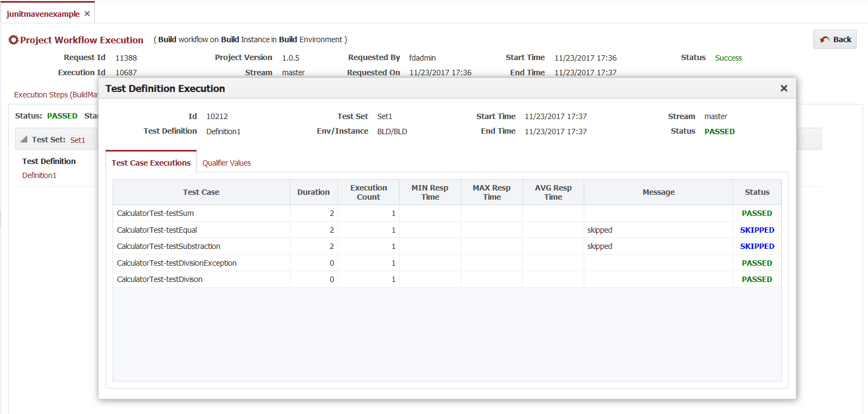Collapse the Test Set: Set1 section triangle
Image resolution: width=868 pixels, height=414 pixels.
[24, 139]
